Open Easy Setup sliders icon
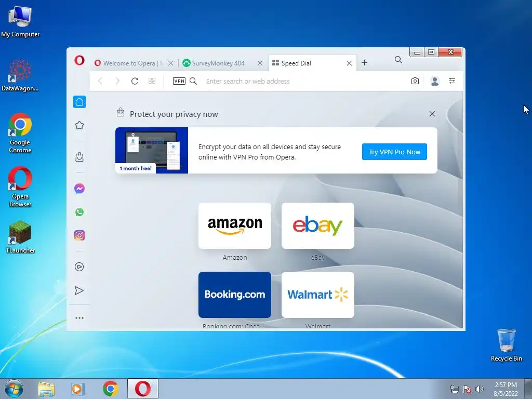 [x=452, y=81]
